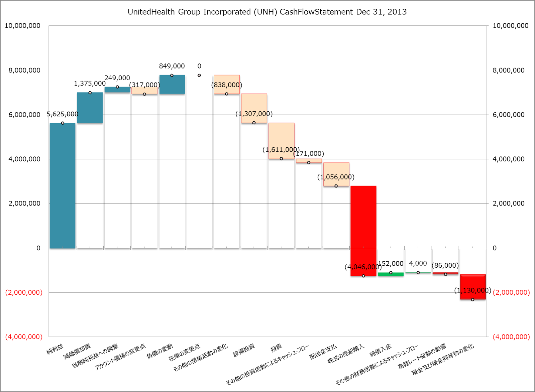
Task: Select the thin blue 当期純利益への調整 bar
Action: pos(117,90)
